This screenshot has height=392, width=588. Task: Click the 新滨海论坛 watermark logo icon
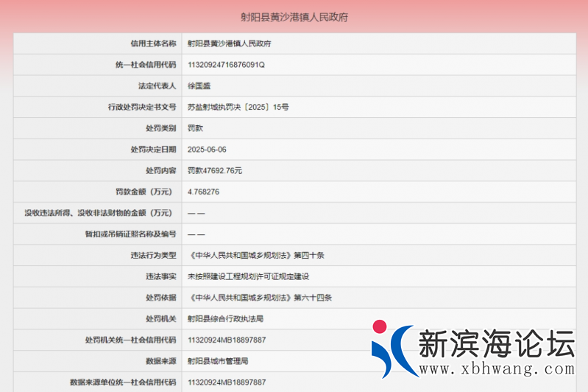pos(391,348)
